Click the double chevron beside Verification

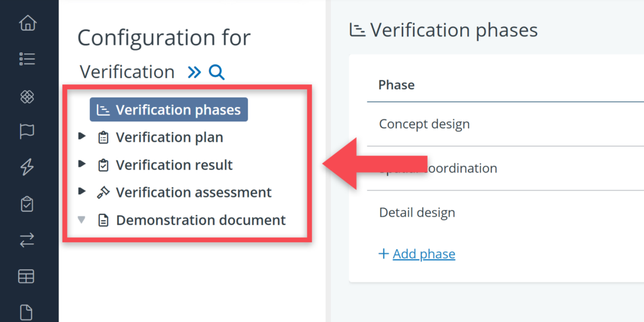pos(194,72)
